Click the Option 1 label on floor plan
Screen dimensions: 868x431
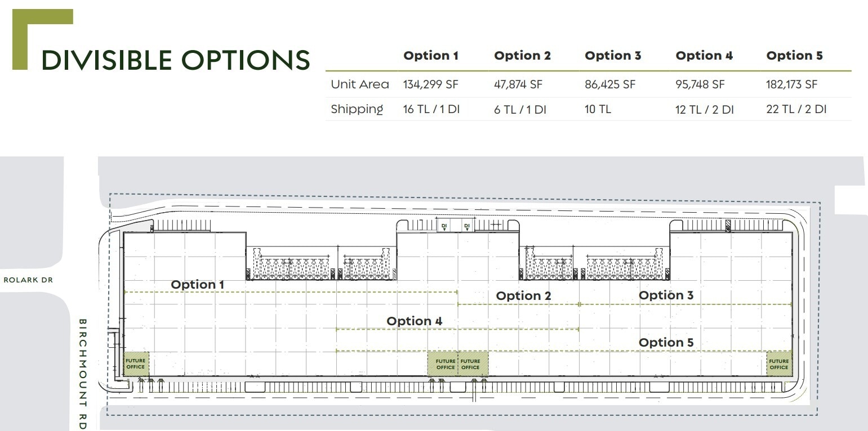pyautogui.click(x=197, y=285)
